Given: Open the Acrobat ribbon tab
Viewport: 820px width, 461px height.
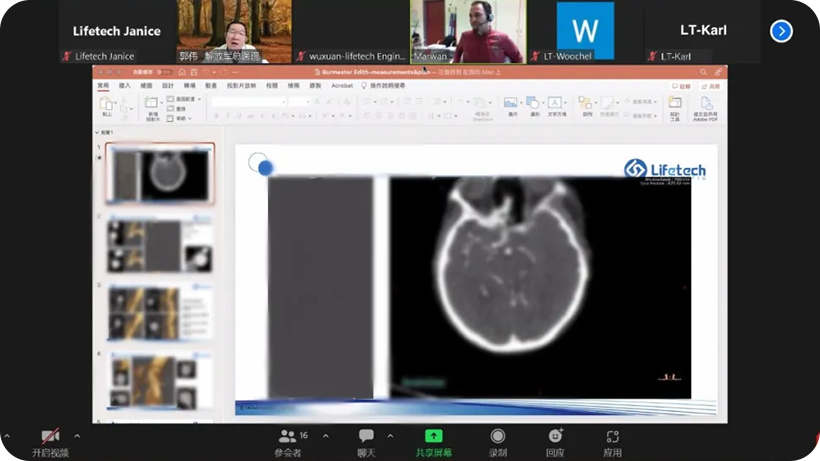Looking at the screenshot, I should [342, 86].
